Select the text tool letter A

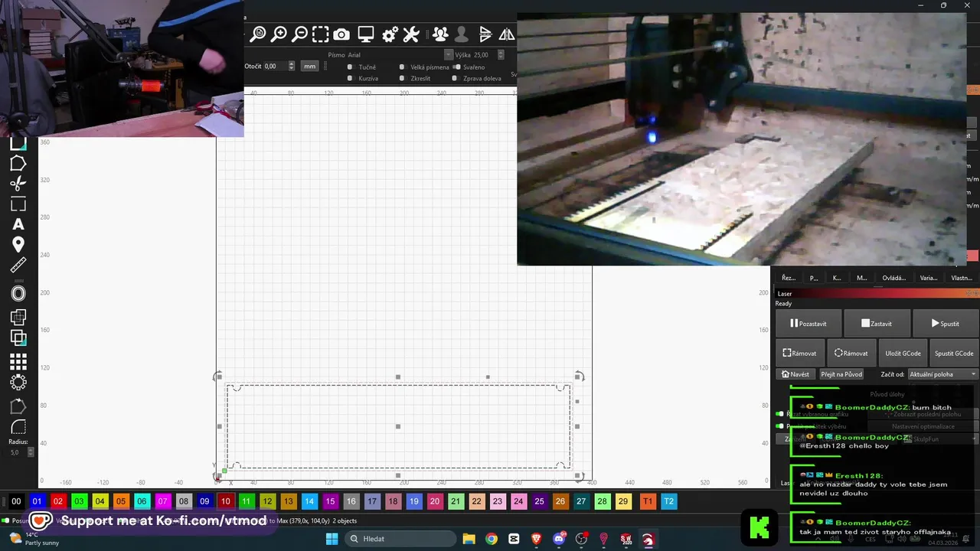(18, 224)
